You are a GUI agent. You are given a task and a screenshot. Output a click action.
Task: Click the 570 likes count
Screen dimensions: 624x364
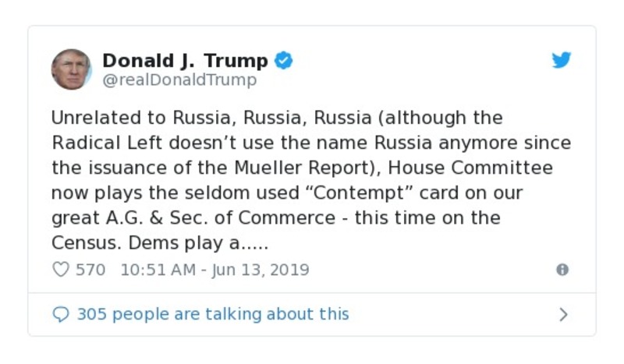coord(90,270)
